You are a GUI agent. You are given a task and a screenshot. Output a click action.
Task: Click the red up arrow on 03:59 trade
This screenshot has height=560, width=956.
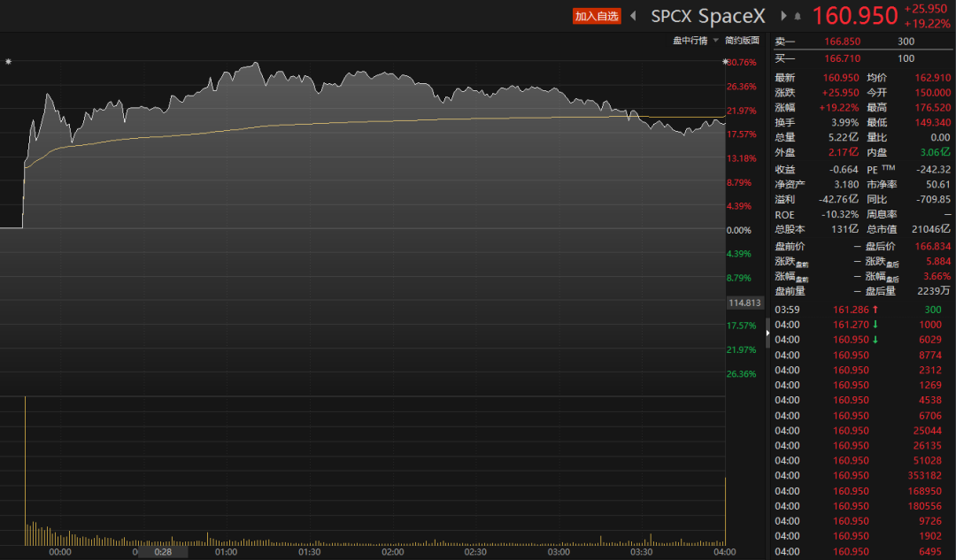pos(875,310)
